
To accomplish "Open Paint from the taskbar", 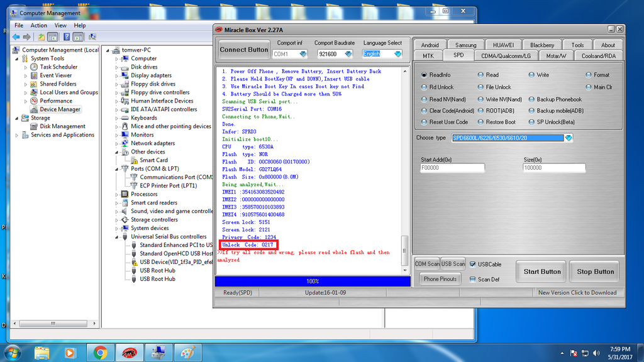I will pyautogui.click(x=187, y=353).
